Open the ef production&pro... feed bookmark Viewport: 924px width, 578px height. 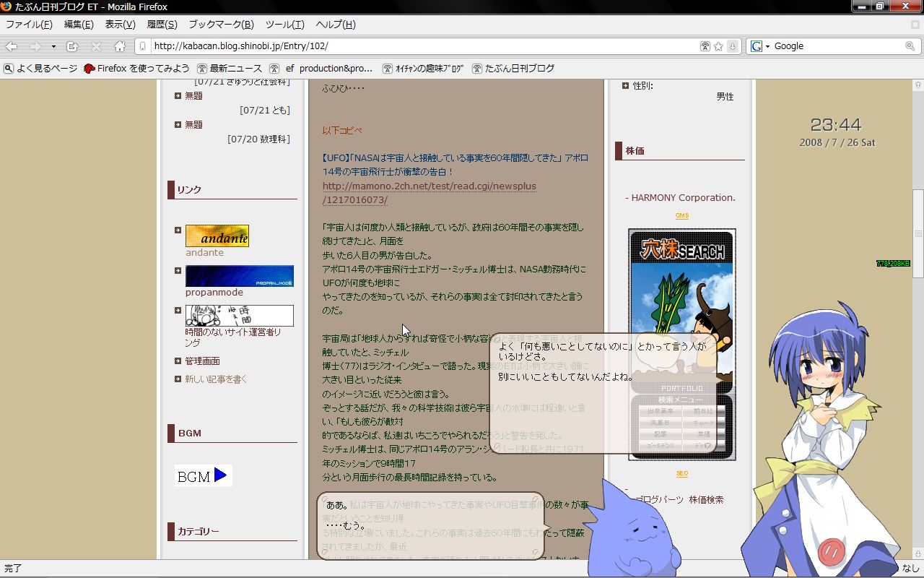point(321,69)
